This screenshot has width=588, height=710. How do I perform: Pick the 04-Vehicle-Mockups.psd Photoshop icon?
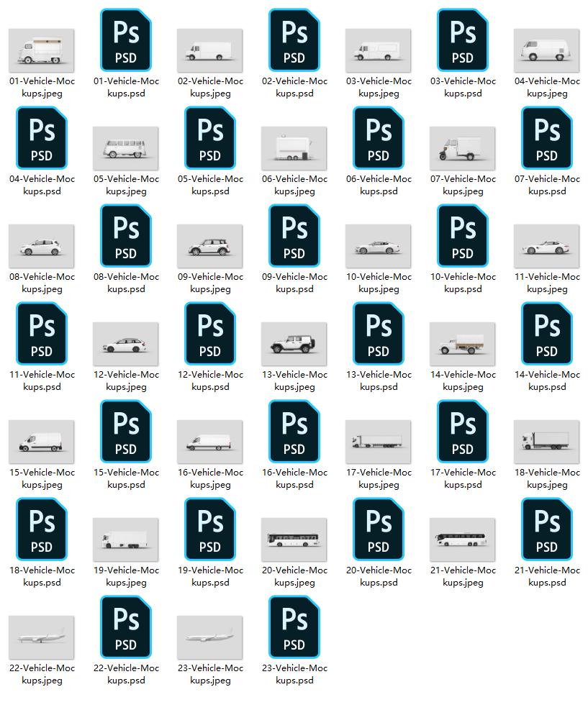click(x=42, y=137)
